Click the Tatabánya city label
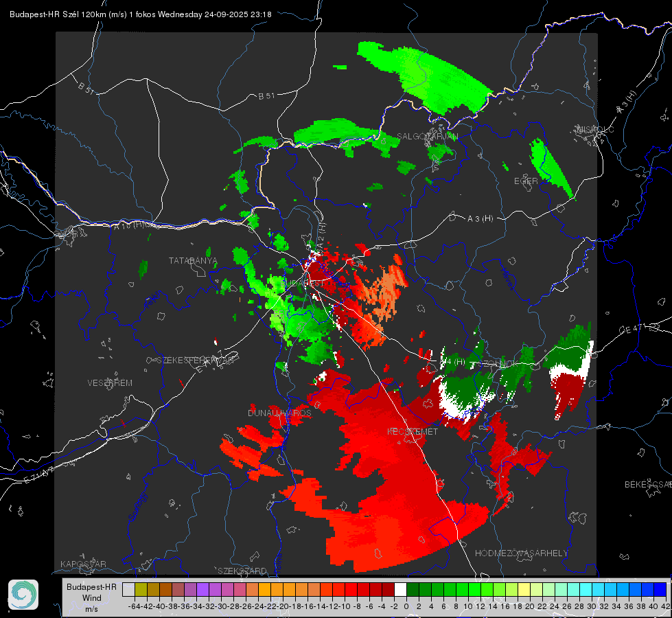 pyautogui.click(x=193, y=261)
